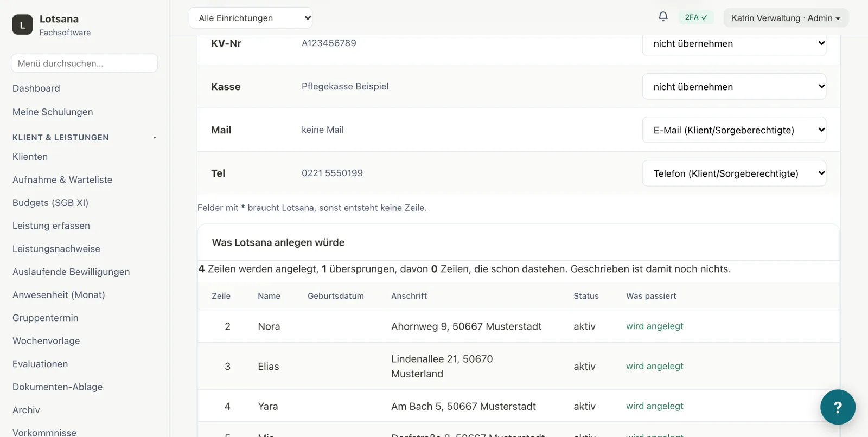The image size is (868, 437).
Task: Open the Tel mapping dropdown
Action: point(734,173)
